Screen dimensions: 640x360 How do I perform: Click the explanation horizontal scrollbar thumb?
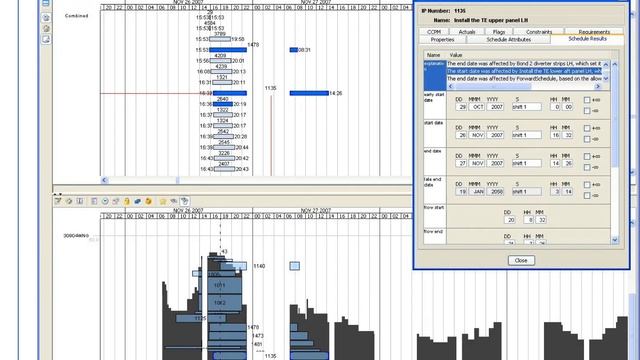[493, 87]
